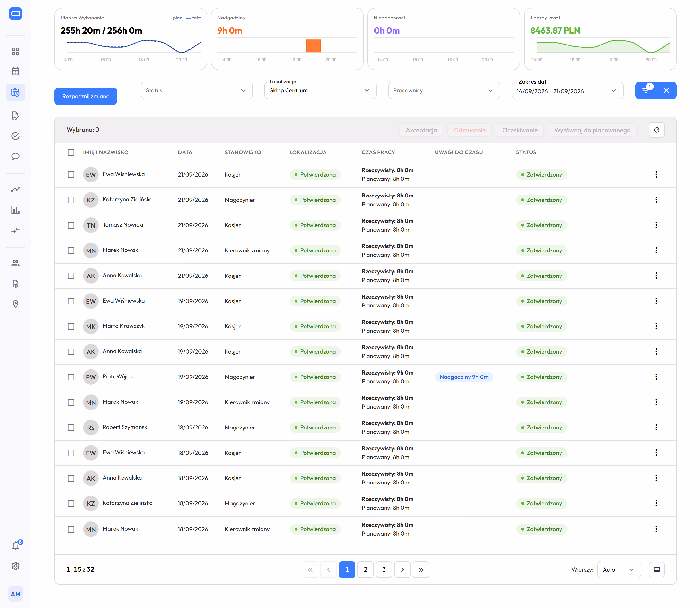Open notifications bell with badge 6
Viewport: 700px width, 608px height.
16,545
